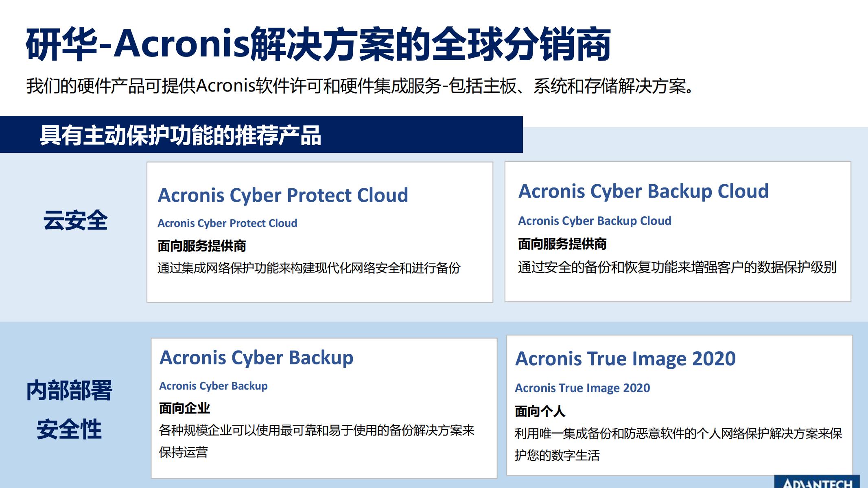Click the main title 研华-Acronis解决方案的全球分销商

(x=318, y=44)
